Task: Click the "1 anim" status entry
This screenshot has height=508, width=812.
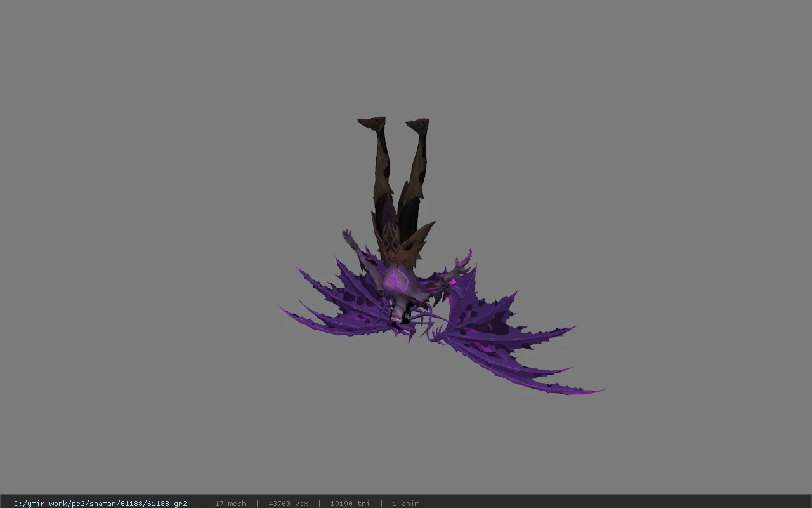Action: 406,504
